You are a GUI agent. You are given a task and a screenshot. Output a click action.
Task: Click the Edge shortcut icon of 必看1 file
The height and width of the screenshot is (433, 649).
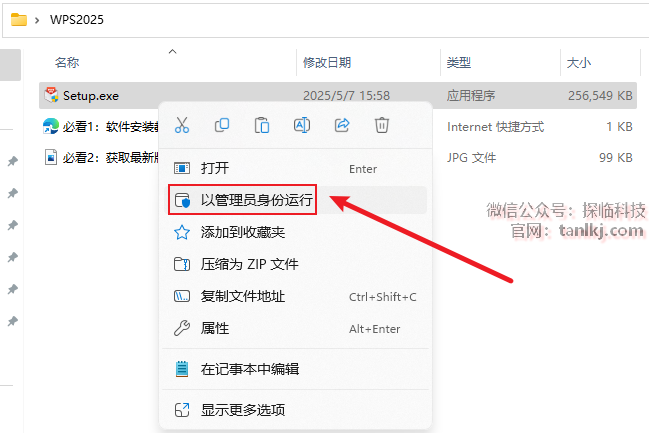(51, 126)
